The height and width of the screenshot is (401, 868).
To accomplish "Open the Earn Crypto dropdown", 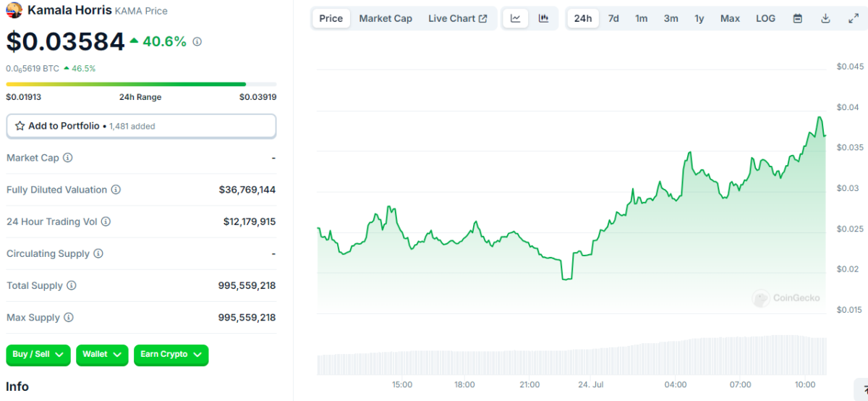I will pyautogui.click(x=171, y=355).
